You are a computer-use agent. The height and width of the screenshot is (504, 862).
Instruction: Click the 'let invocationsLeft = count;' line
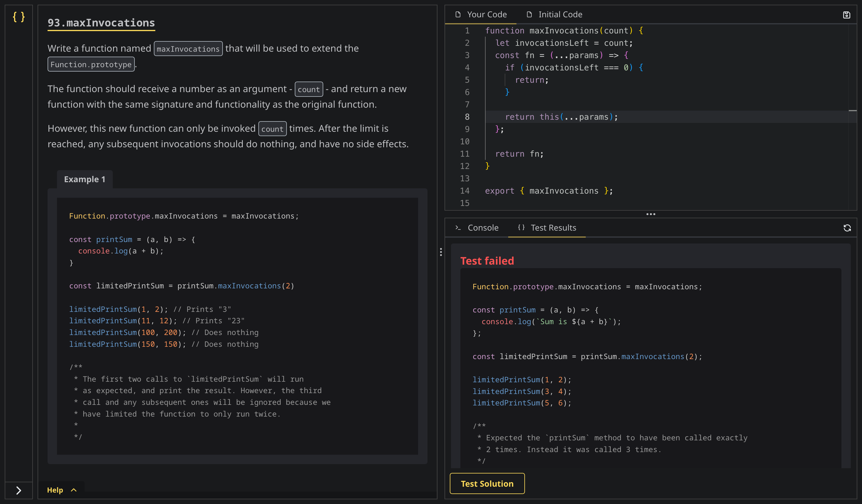564,43
